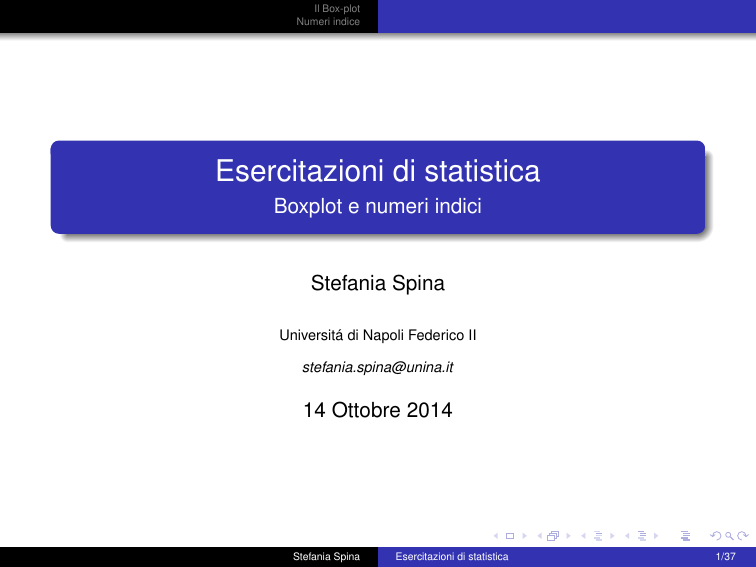Click previous frame arrow beside stacked frames icon
This screenshot has height=567, width=756.
click(x=540, y=536)
